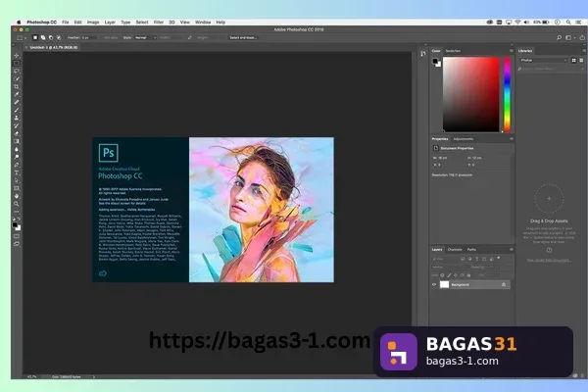Select the Zoom tool
The height and width of the screenshot is (392, 588).
[16, 204]
